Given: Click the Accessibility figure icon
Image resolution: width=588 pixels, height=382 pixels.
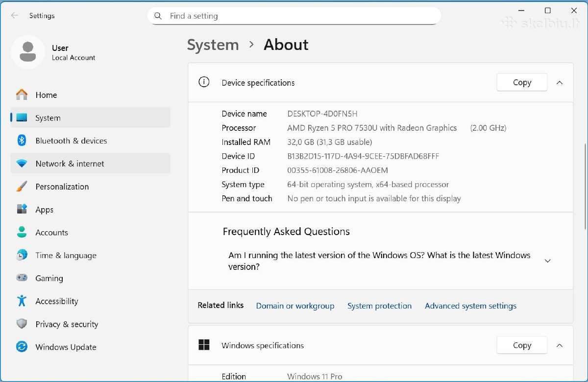Looking at the screenshot, I should 22,301.
